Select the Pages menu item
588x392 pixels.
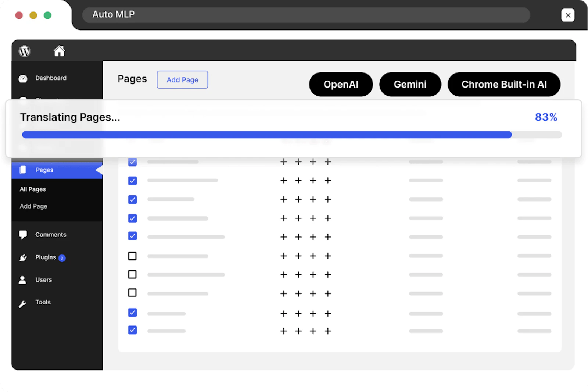coord(57,170)
